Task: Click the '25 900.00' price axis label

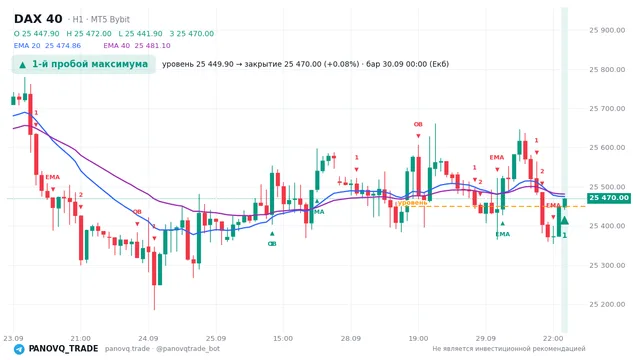Action: 607,30
